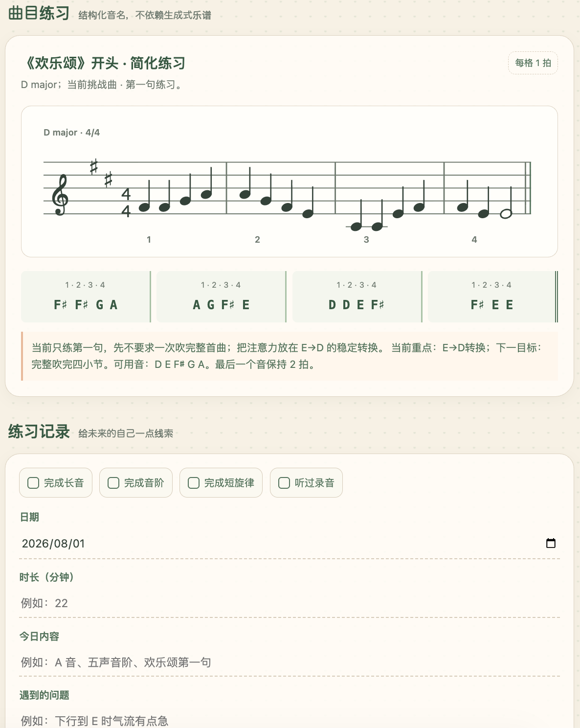This screenshot has width=580, height=728.
Task: Tick the 听过录音 checkbox
Action: pos(284,483)
